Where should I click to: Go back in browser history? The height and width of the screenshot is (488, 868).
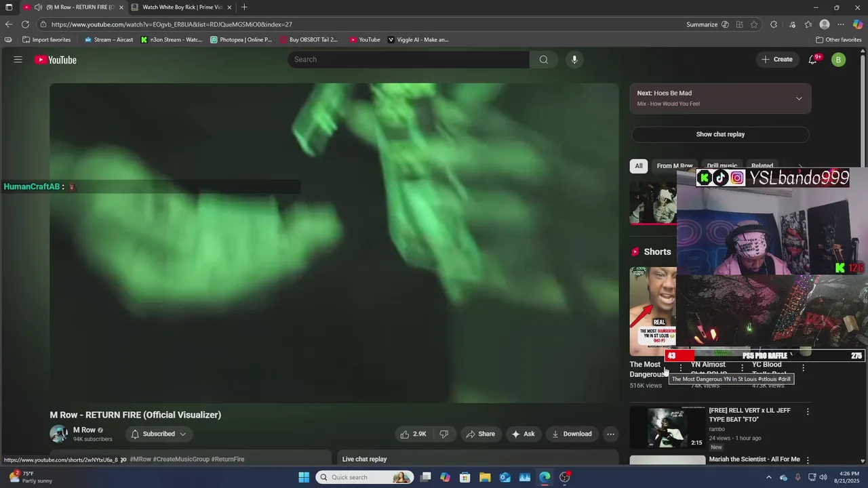point(9,24)
